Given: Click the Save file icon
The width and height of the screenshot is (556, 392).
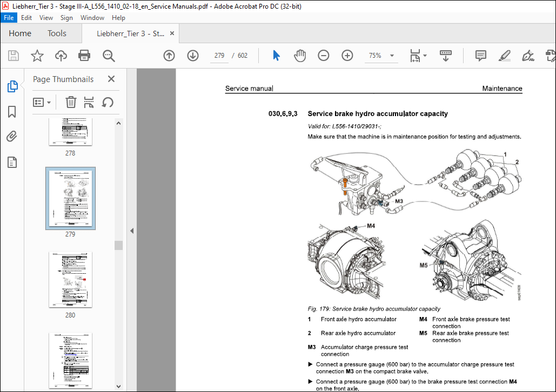Looking at the screenshot, I should coord(14,56).
